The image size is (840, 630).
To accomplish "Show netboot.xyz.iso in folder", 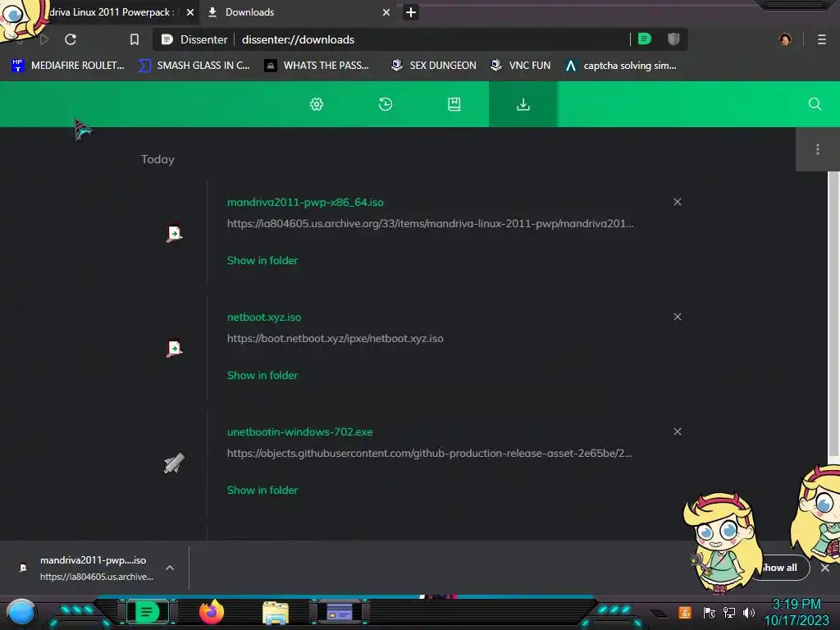I will pos(262,375).
